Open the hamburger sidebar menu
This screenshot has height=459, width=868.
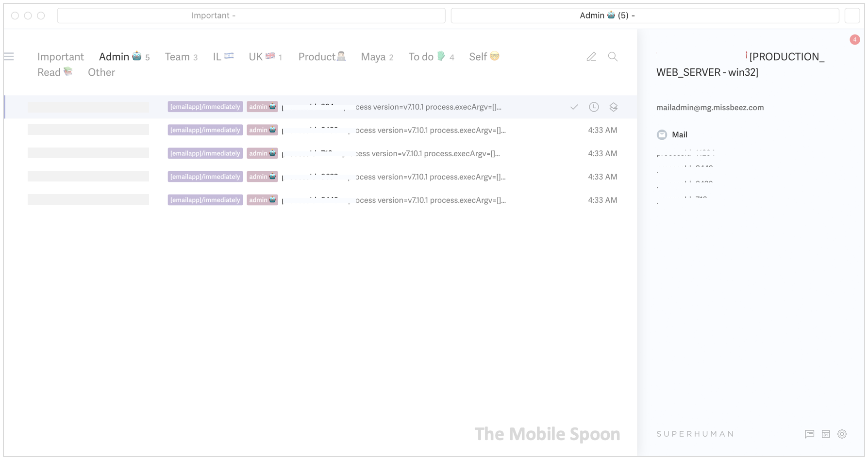pyautogui.click(x=9, y=57)
